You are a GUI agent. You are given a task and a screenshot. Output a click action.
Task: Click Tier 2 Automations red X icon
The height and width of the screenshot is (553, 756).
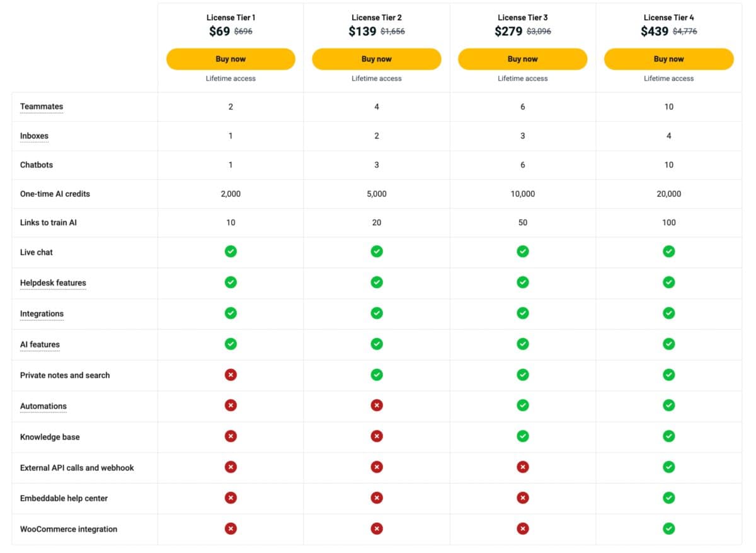[377, 405]
